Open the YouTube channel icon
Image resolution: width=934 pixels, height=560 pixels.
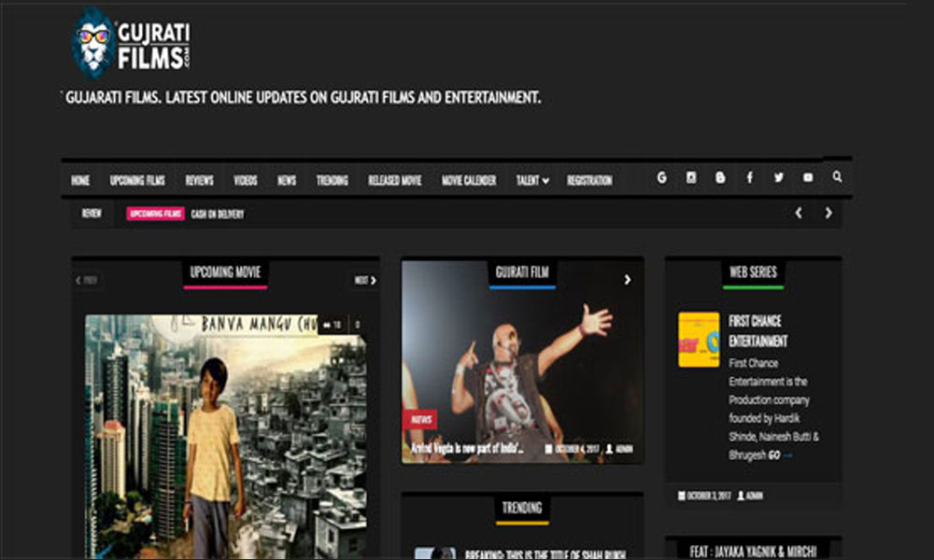808,178
